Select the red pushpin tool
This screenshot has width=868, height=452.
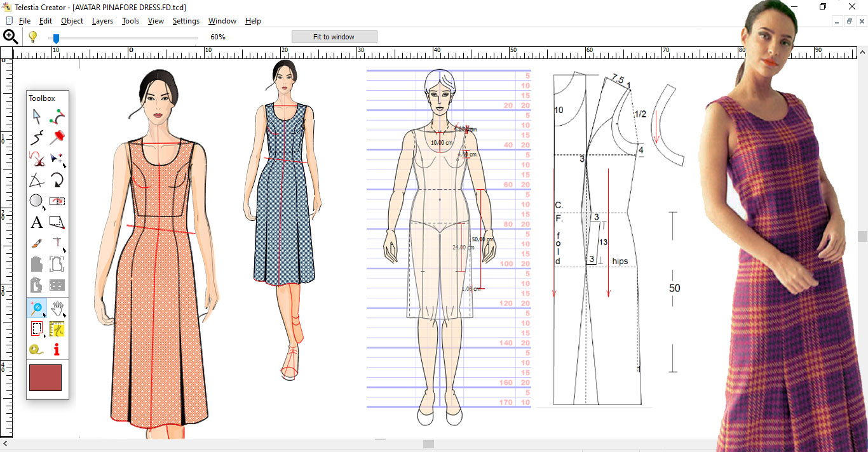coord(57,137)
